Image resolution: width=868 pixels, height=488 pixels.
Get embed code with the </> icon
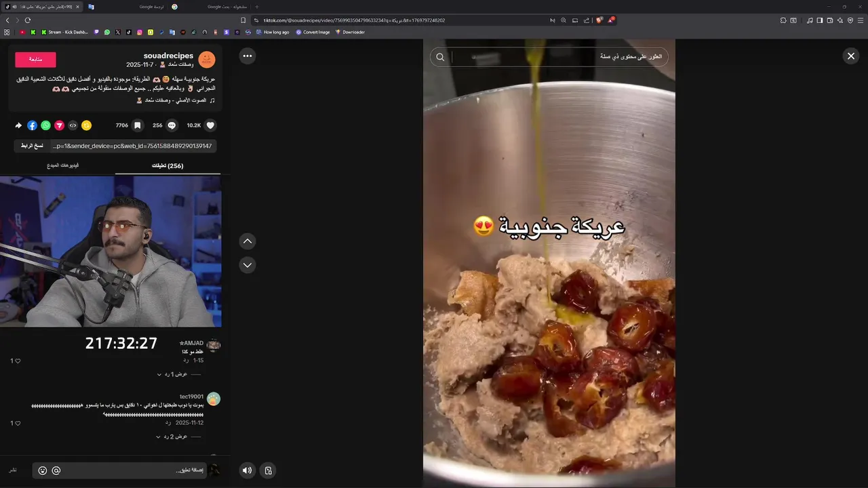pyautogui.click(x=73, y=125)
